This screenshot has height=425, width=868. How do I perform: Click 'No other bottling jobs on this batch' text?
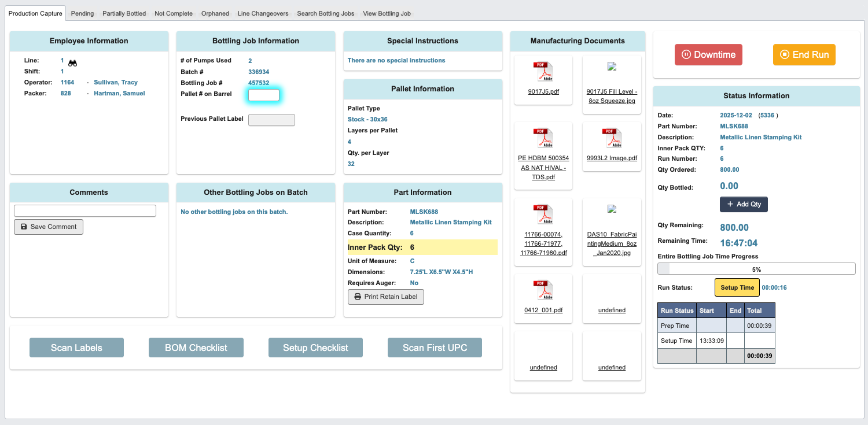click(x=234, y=212)
